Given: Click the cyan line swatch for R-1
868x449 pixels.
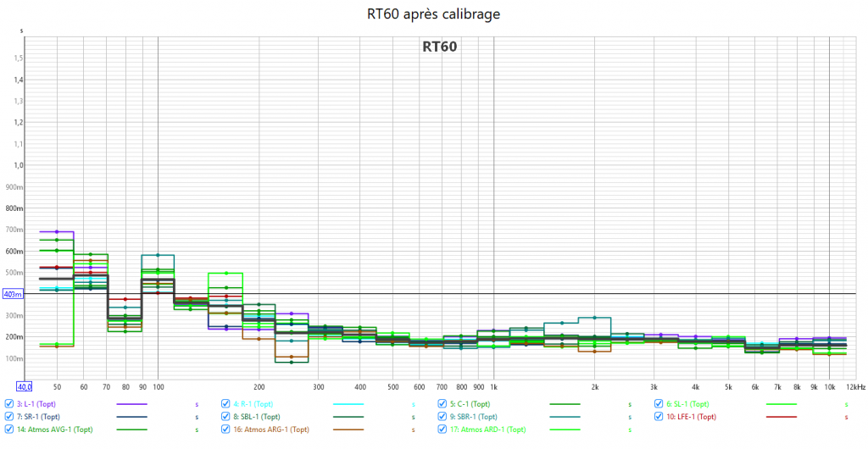Looking at the screenshot, I should (348, 404).
